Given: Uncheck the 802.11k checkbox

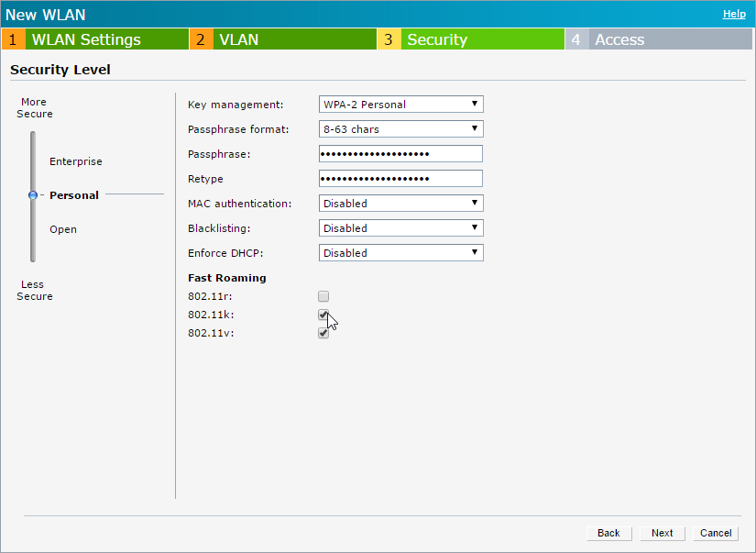Looking at the screenshot, I should (323, 315).
